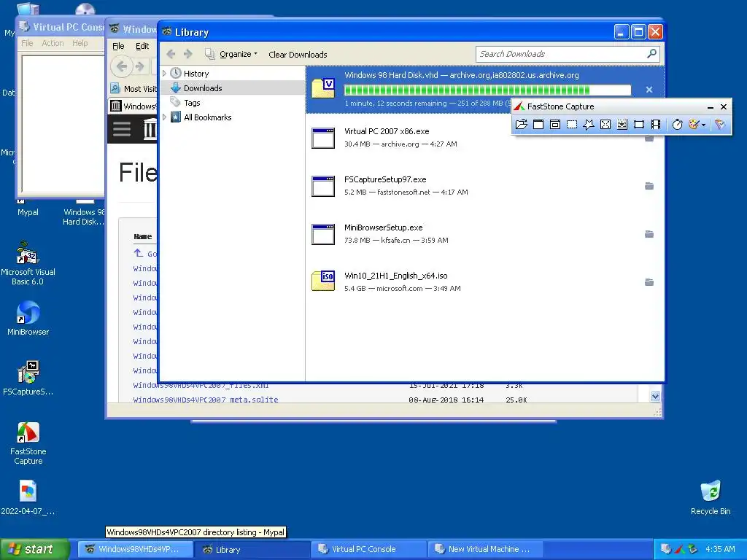The image size is (747, 560).
Task: Switch to Windows98VHDs4VP taskbar button
Action: (x=135, y=549)
